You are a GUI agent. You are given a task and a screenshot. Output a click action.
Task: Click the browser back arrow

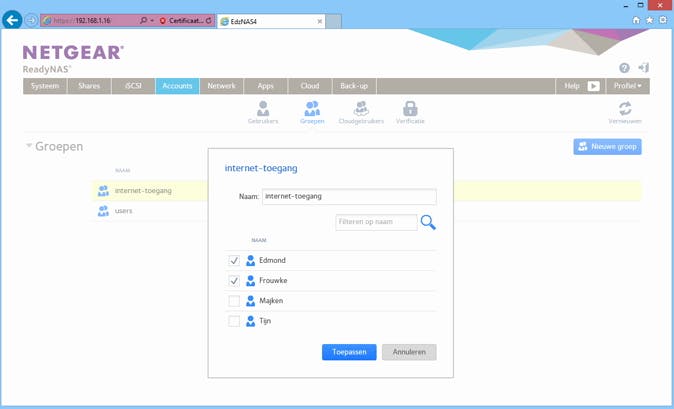pyautogui.click(x=12, y=20)
